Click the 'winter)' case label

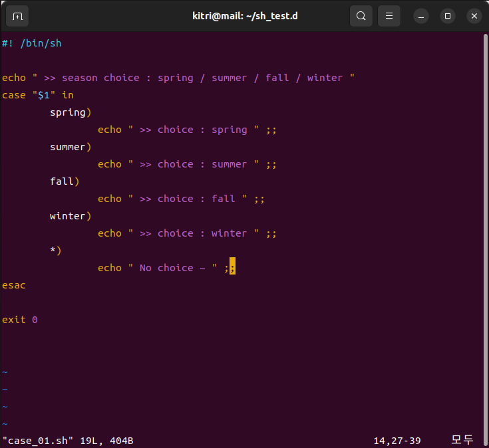(x=71, y=216)
